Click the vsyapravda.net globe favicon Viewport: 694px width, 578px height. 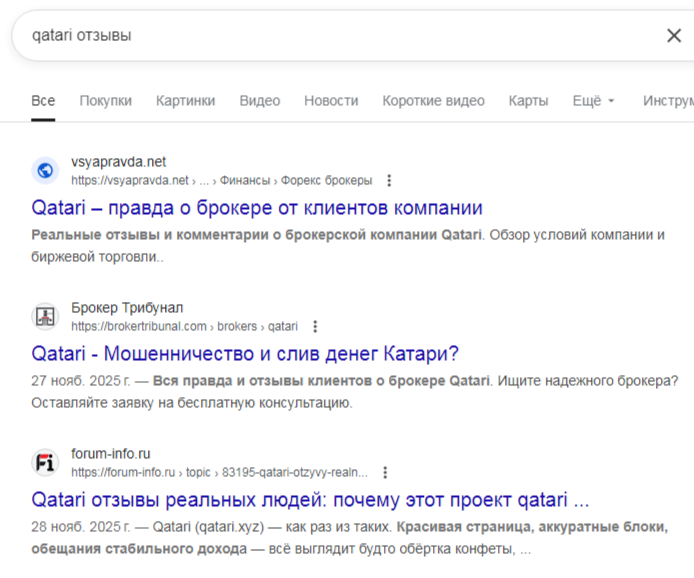click(45, 171)
